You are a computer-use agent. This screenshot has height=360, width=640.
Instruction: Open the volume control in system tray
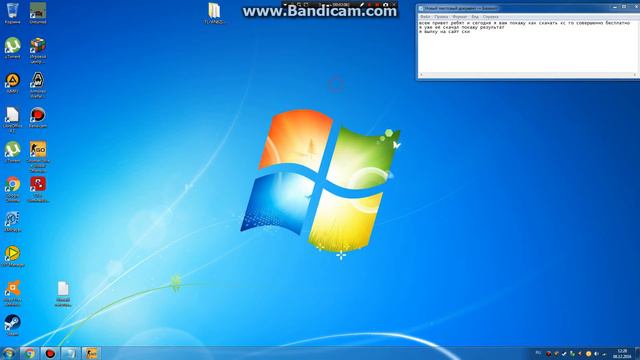pos(596,353)
